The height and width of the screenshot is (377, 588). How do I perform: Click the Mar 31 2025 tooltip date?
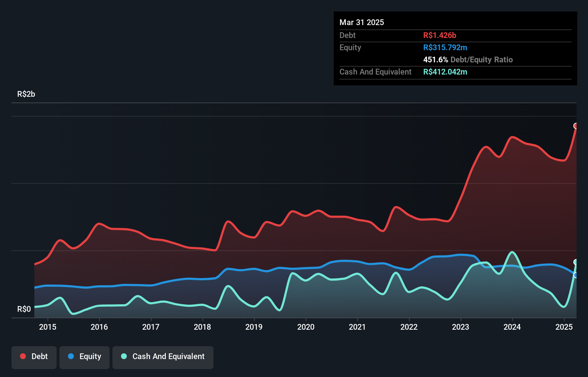362,22
